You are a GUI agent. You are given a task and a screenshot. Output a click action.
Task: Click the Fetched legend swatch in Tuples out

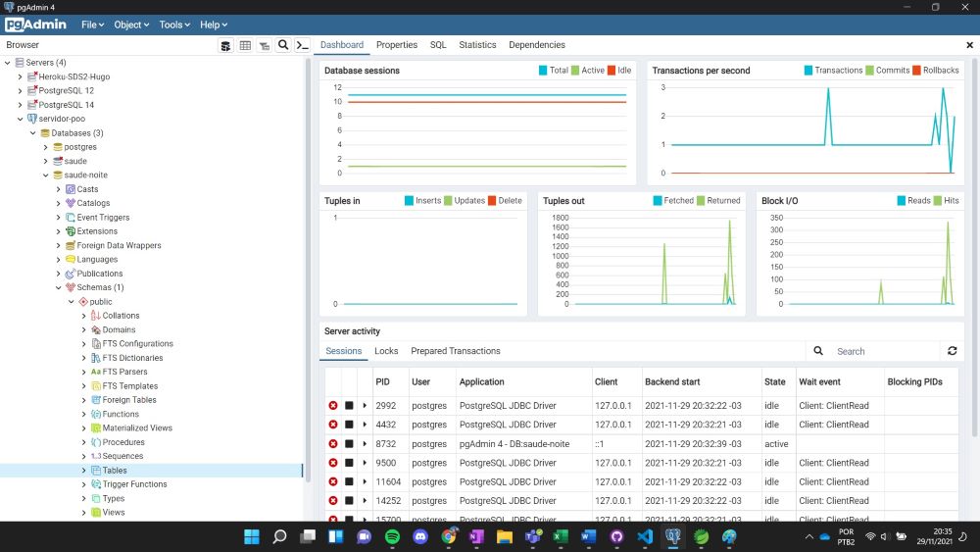[x=658, y=201]
